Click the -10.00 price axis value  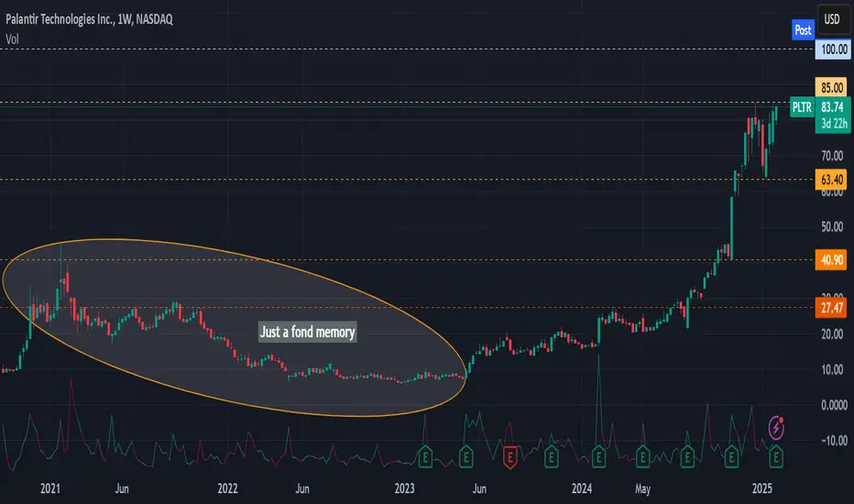[x=834, y=440]
